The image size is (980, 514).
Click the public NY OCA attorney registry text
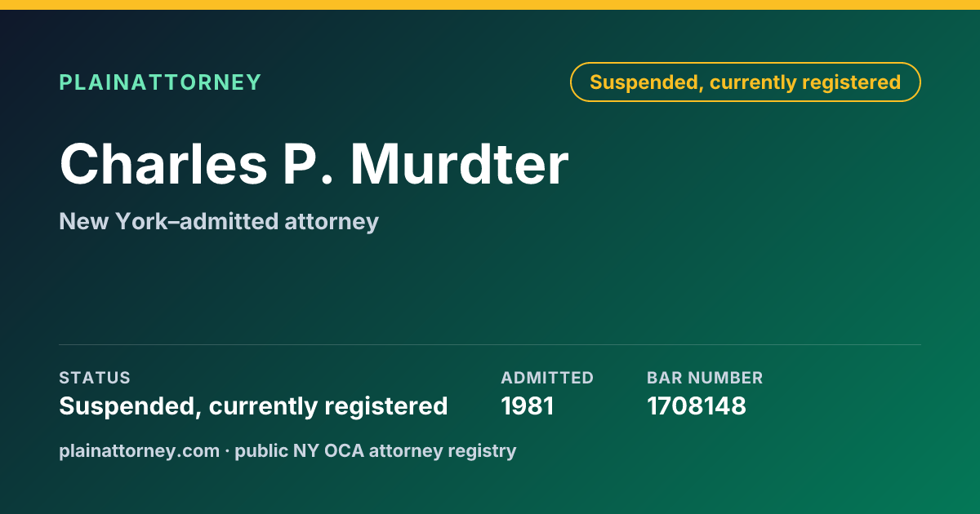pos(376,450)
